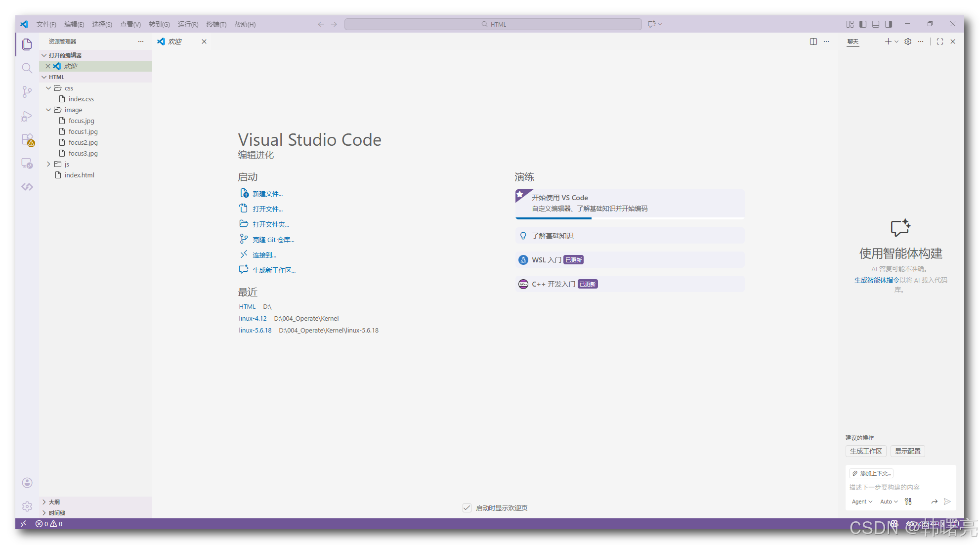The width and height of the screenshot is (980, 545).
Task: Open the Agent mode dropdown in chat
Action: [861, 502]
